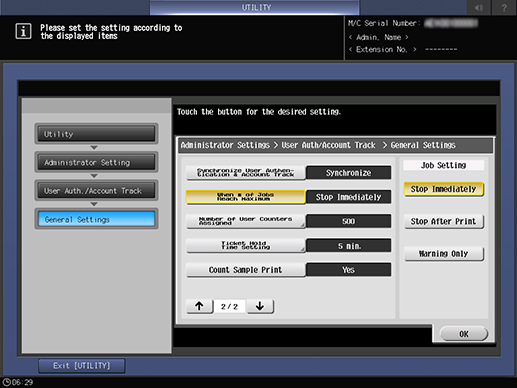The width and height of the screenshot is (517, 388).
Task: Click the information icon beside the message
Action: click(23, 32)
